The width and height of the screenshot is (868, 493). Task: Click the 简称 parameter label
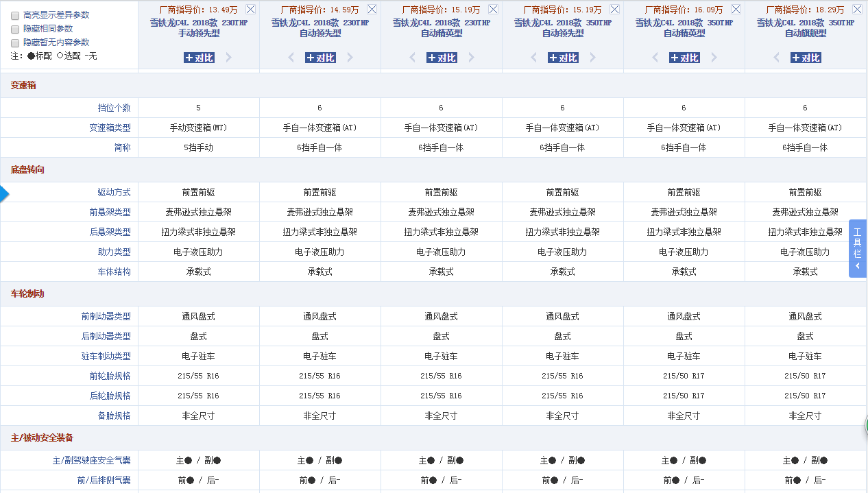point(122,147)
